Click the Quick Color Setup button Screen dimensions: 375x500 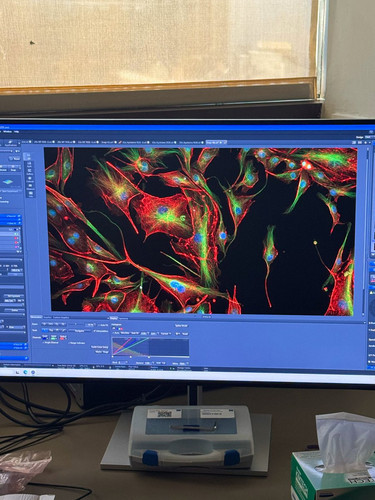pyautogui.click(x=100, y=347)
